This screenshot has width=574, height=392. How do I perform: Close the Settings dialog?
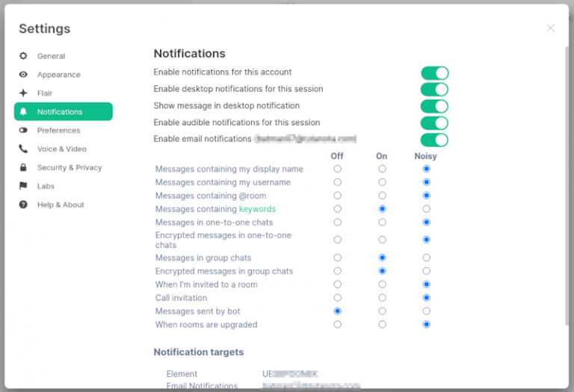[x=551, y=28]
